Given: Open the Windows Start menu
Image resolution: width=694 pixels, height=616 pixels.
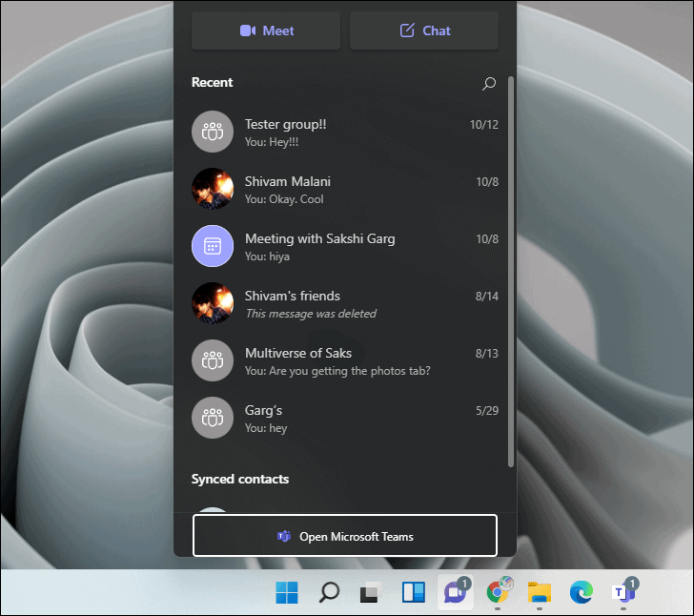Looking at the screenshot, I should 287,592.
